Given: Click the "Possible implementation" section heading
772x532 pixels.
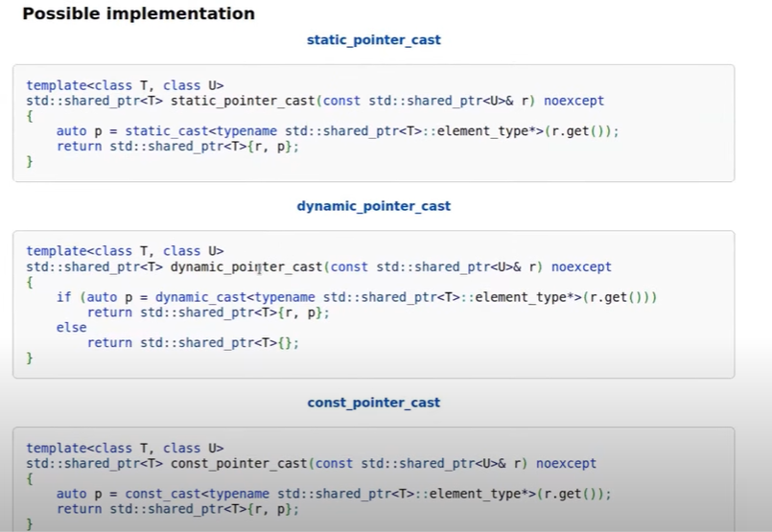Looking at the screenshot, I should click(x=138, y=14).
